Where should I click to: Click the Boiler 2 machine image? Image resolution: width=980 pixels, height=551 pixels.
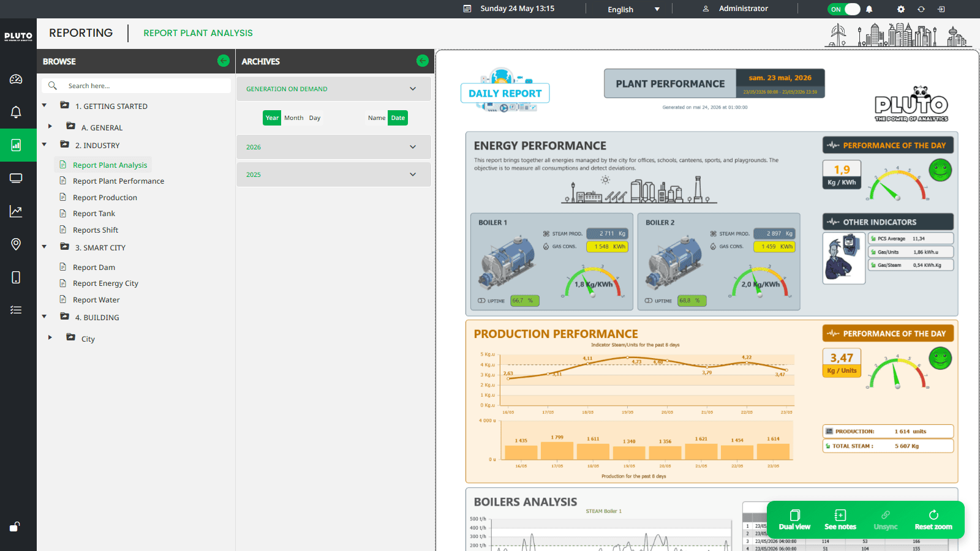(x=675, y=263)
